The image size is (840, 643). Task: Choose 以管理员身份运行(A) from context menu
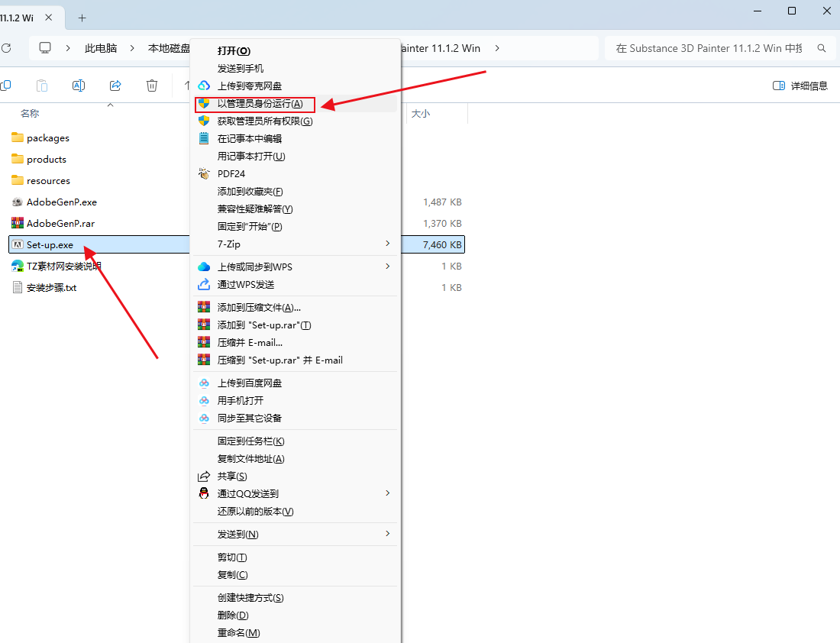(x=296, y=103)
